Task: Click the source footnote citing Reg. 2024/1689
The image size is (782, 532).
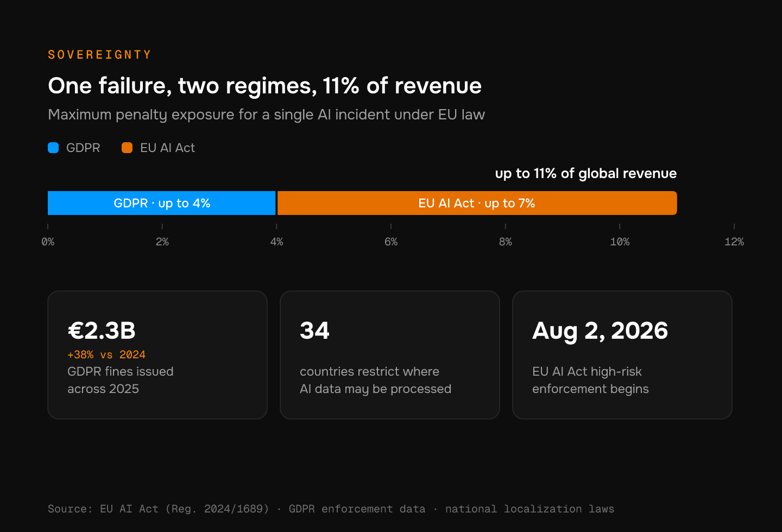Action: pyautogui.click(x=331, y=509)
